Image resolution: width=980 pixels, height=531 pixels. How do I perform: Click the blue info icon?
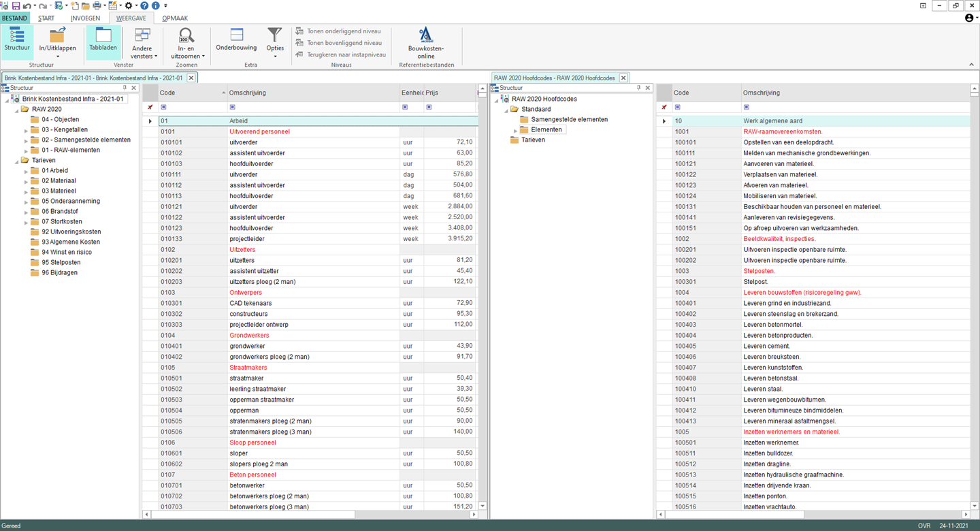tap(155, 5)
